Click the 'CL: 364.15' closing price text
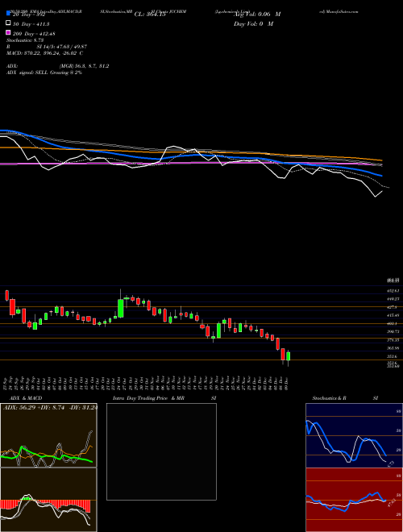The image size is (403, 532). 150,15
